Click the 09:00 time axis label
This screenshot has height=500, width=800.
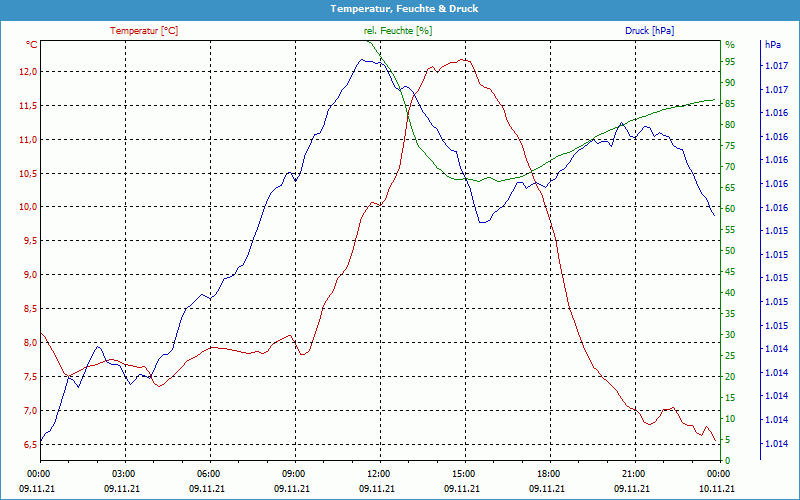tap(292, 474)
